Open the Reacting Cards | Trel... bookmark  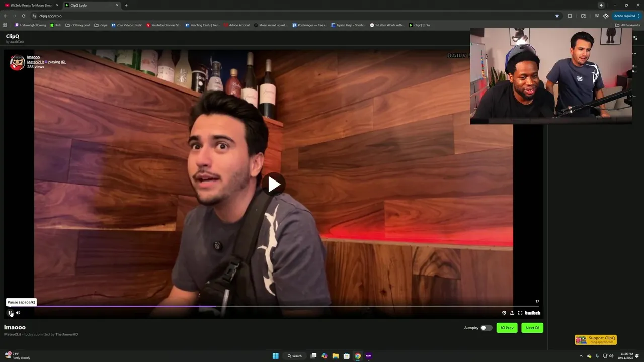click(x=203, y=25)
